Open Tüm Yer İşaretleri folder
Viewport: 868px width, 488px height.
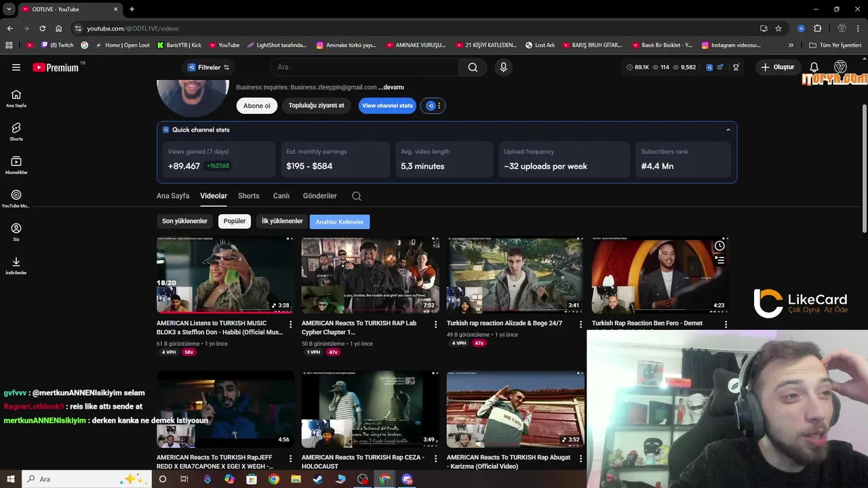pyautogui.click(x=835, y=45)
